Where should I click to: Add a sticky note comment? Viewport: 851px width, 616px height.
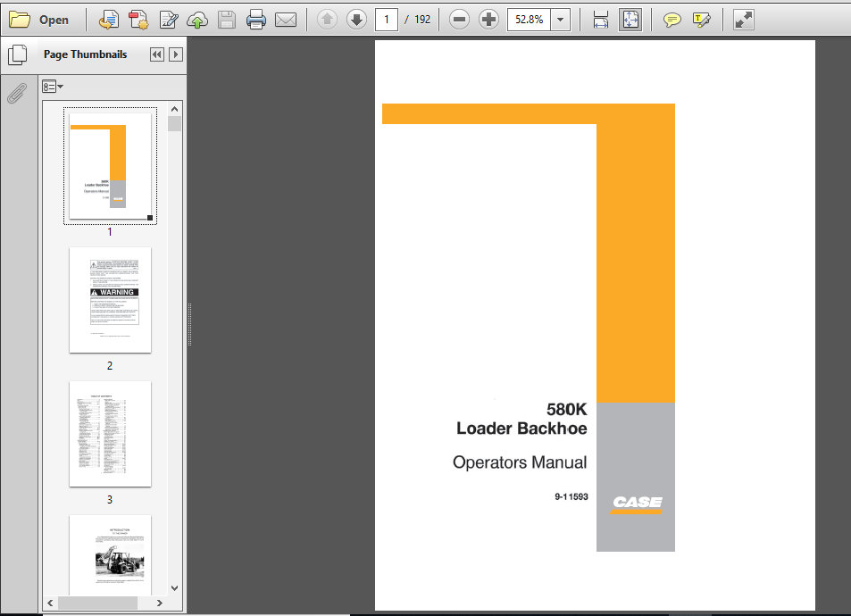[672, 20]
